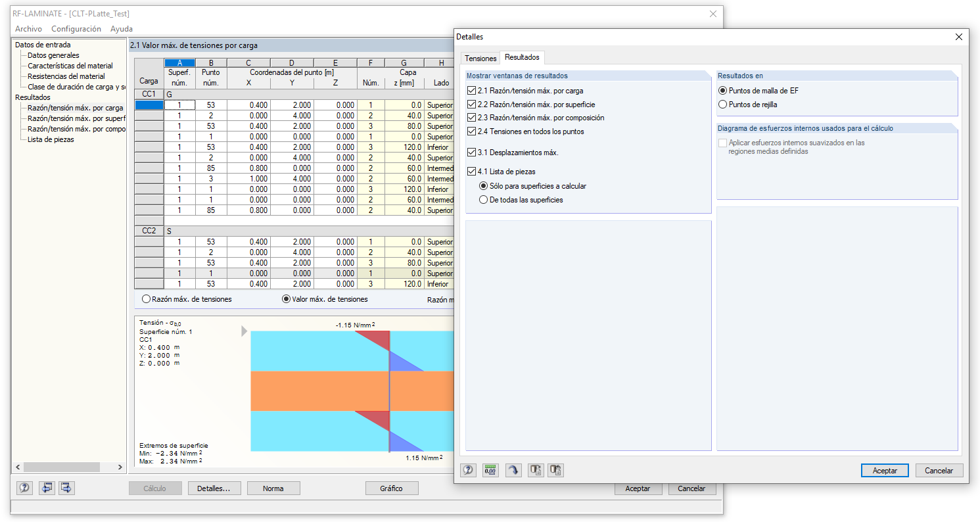This screenshot has height=522, width=980.
Task: Open Datos generales in the navigator
Action: pos(53,55)
